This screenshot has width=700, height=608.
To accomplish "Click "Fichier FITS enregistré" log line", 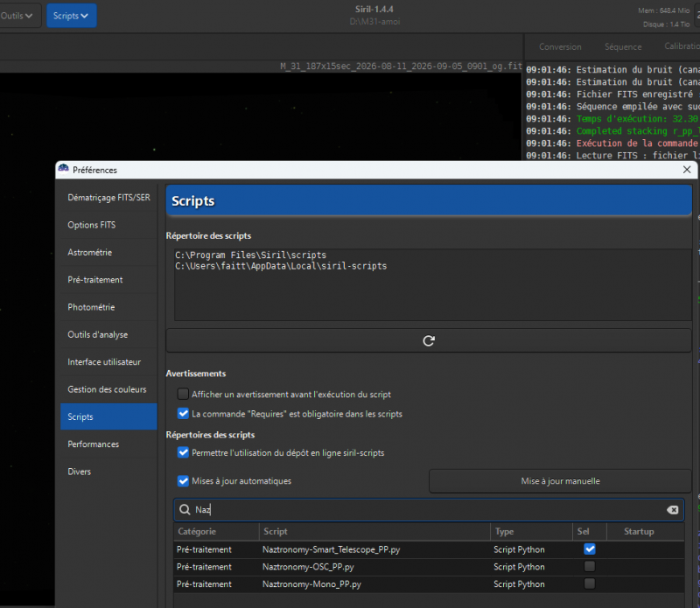I will click(612, 94).
